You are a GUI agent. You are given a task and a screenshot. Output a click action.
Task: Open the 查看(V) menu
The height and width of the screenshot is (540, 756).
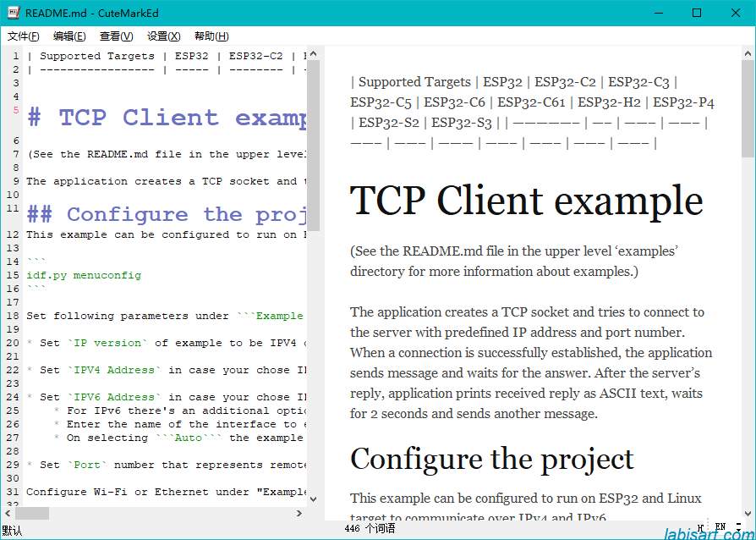[116, 36]
